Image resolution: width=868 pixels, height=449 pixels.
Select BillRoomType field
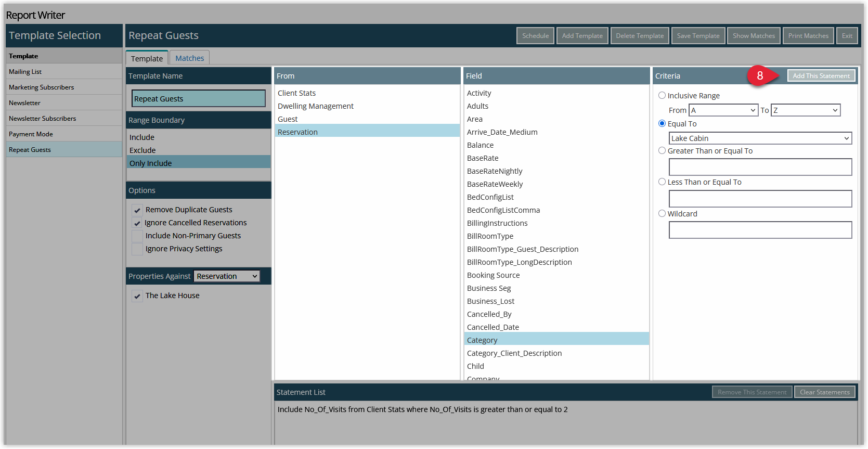tap(556, 236)
